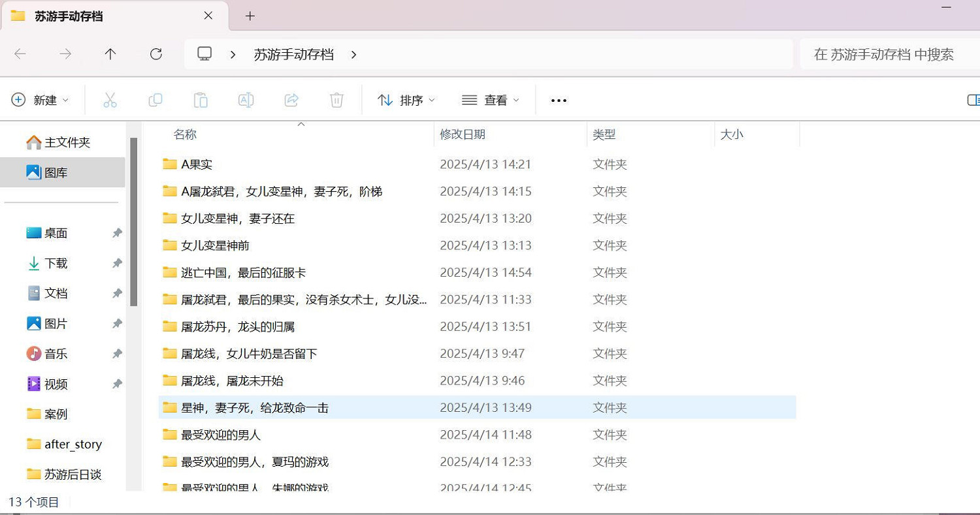Click the Share icon in the toolbar

point(291,99)
